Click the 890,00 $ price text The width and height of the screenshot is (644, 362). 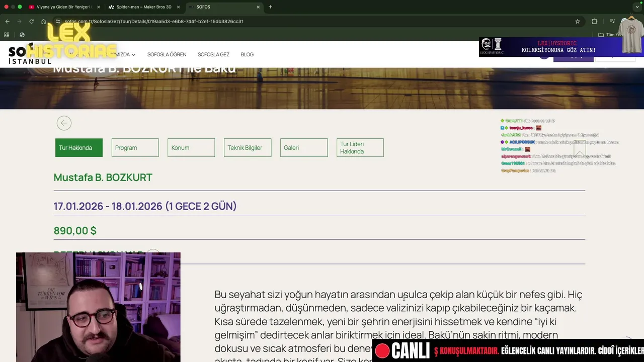75,231
